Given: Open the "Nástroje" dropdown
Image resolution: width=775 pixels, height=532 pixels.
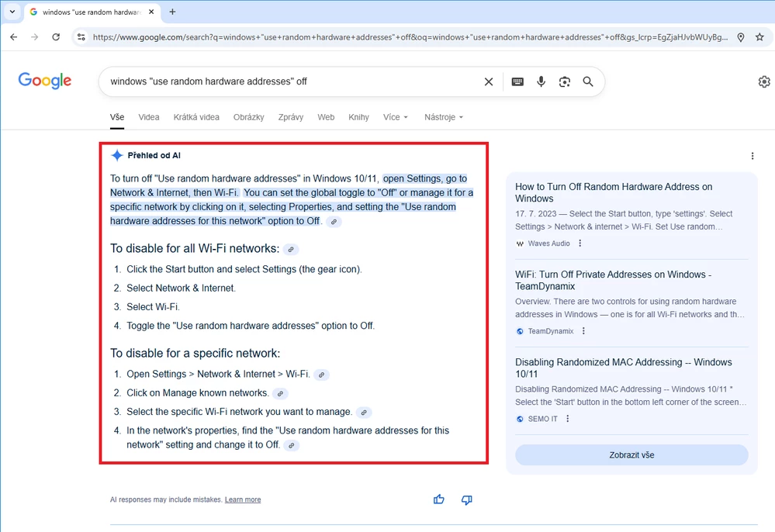Looking at the screenshot, I should (443, 117).
